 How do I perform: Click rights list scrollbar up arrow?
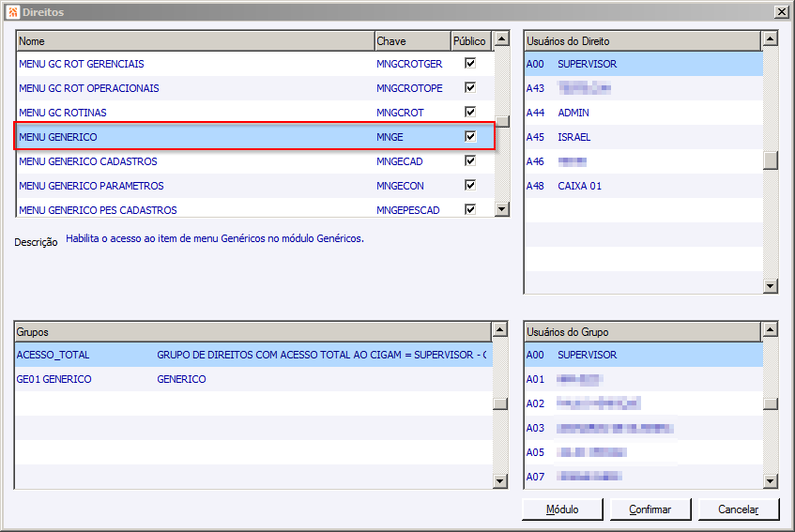502,38
